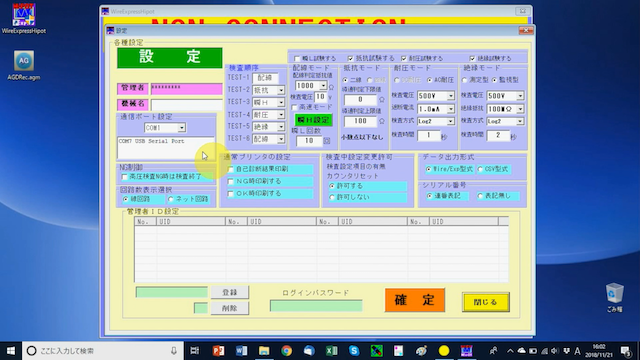The width and height of the screenshot is (640, 360).
Task: Toggle the NG時印刷する checkbox
Action: click(x=231, y=181)
